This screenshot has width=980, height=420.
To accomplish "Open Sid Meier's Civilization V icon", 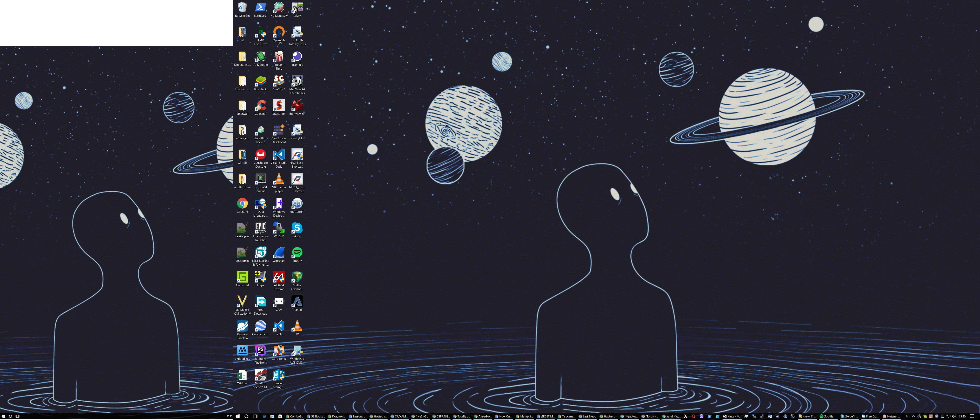I will pos(242,305).
